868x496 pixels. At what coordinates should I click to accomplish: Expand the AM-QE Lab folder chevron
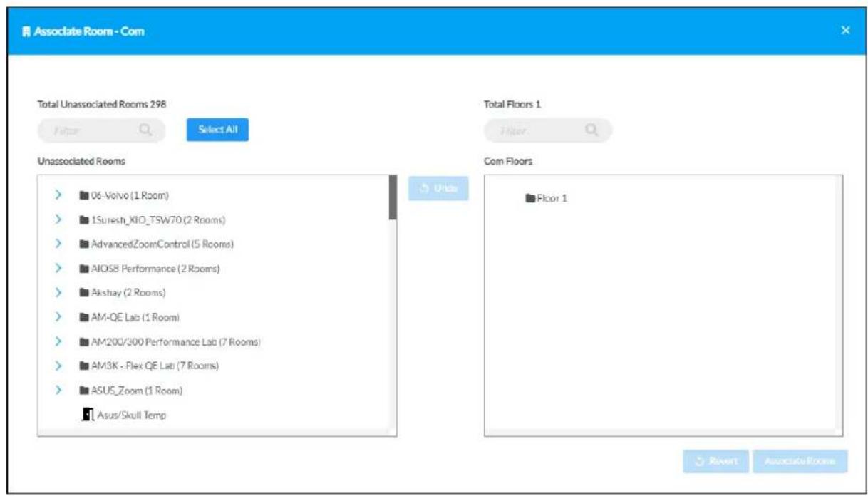[x=58, y=317]
